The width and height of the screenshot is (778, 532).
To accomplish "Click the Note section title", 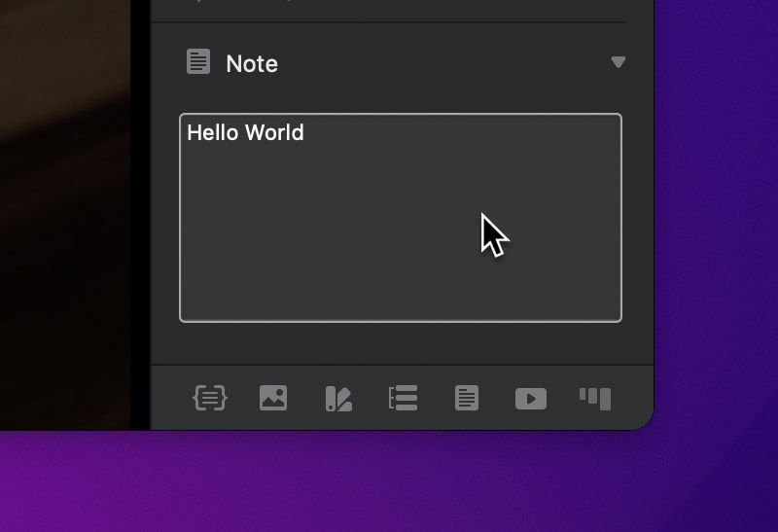I will click(x=252, y=64).
